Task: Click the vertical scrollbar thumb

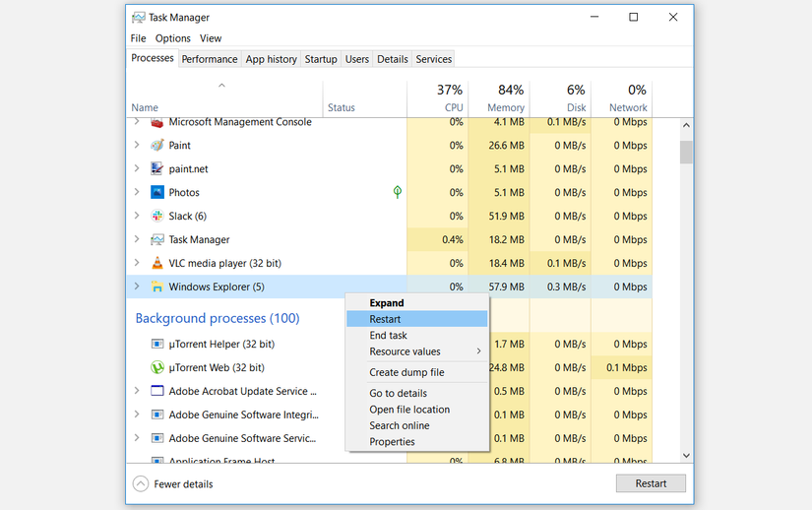Action: click(686, 152)
